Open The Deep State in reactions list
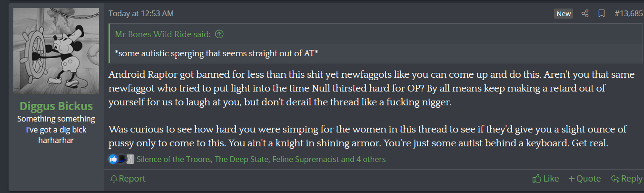Screen dimensions: 644x193 click(x=241, y=159)
